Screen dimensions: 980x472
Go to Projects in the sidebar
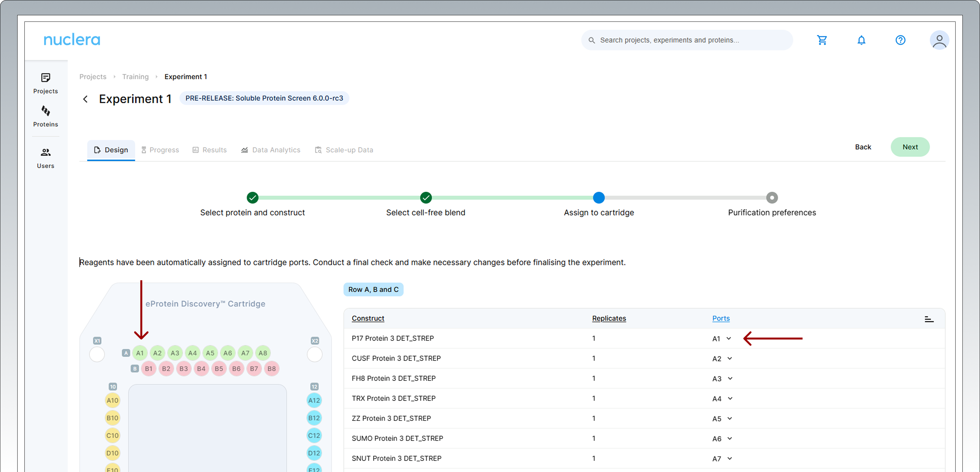click(x=45, y=83)
